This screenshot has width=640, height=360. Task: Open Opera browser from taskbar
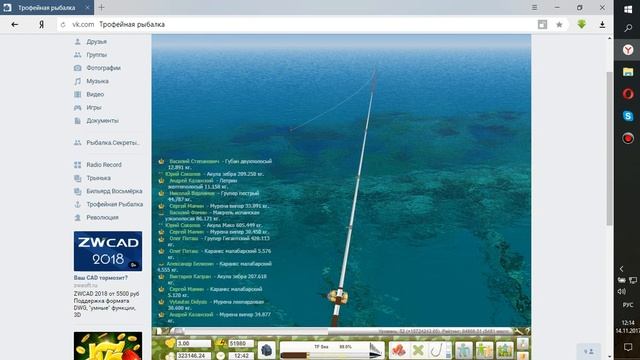click(x=628, y=94)
